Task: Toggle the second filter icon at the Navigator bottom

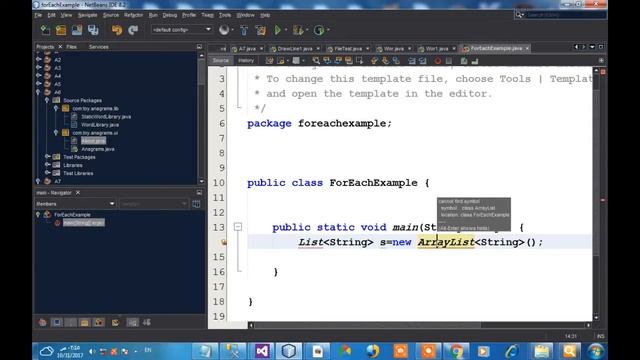Action: click(57, 322)
